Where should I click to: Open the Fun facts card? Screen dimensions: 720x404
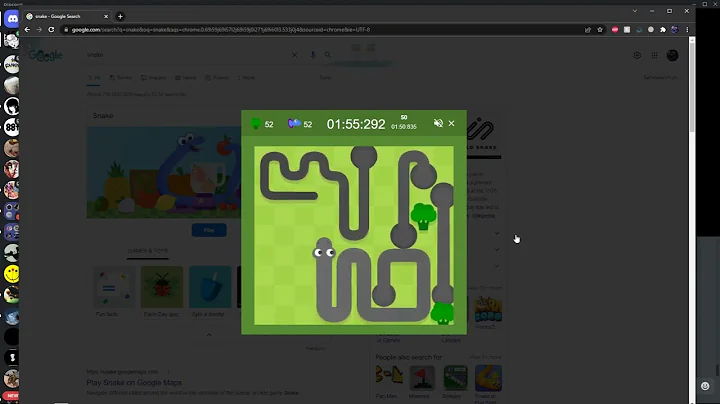pyautogui.click(x=114, y=292)
